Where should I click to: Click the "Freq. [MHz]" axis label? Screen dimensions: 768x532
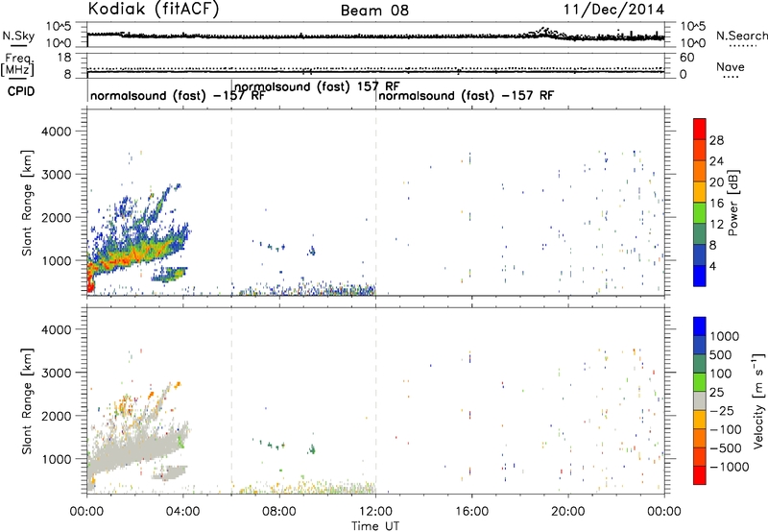point(18,64)
